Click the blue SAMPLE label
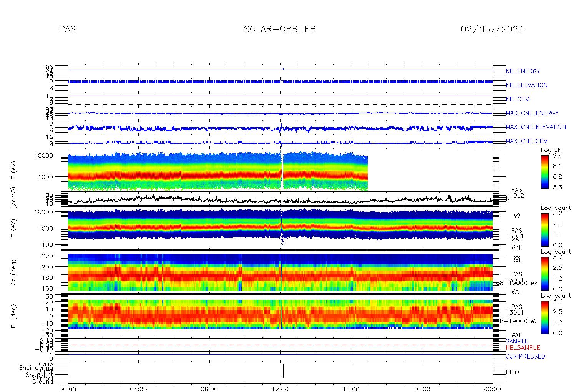This screenshot has width=581, height=392. (x=517, y=341)
